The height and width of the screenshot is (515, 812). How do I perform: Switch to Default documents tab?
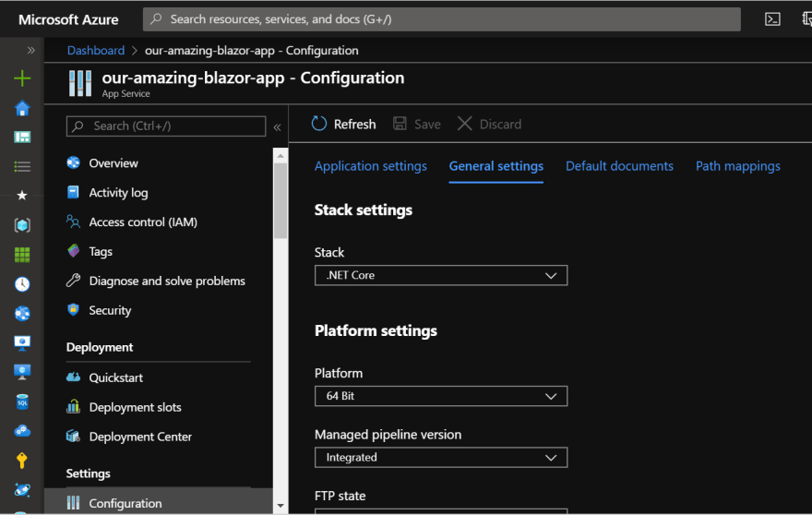point(619,166)
